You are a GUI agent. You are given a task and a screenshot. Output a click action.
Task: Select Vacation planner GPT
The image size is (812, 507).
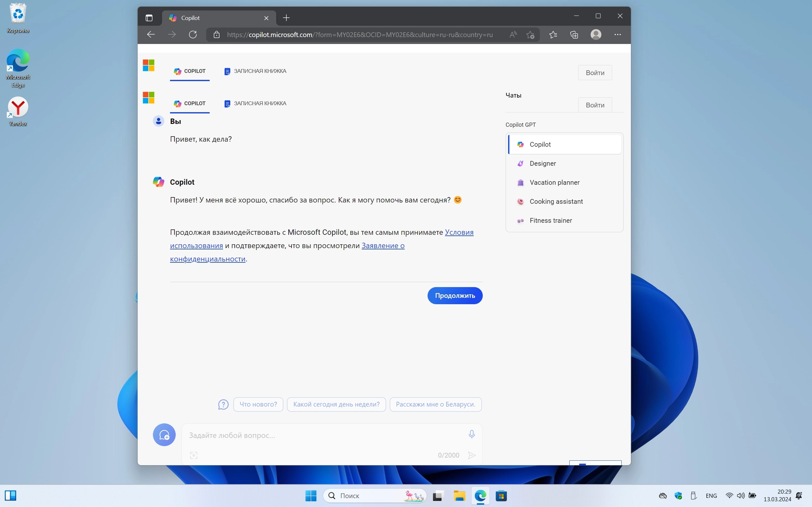tap(554, 183)
